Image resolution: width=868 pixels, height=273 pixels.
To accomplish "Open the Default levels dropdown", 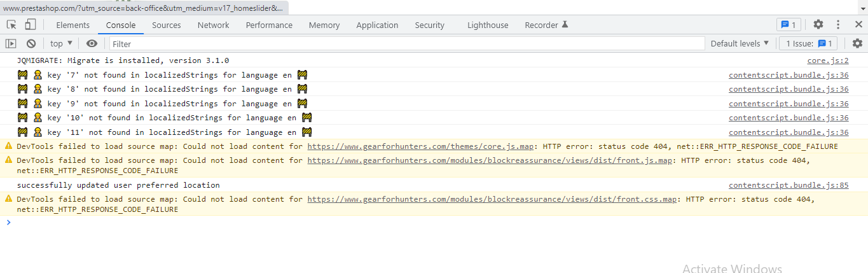I will click(740, 43).
